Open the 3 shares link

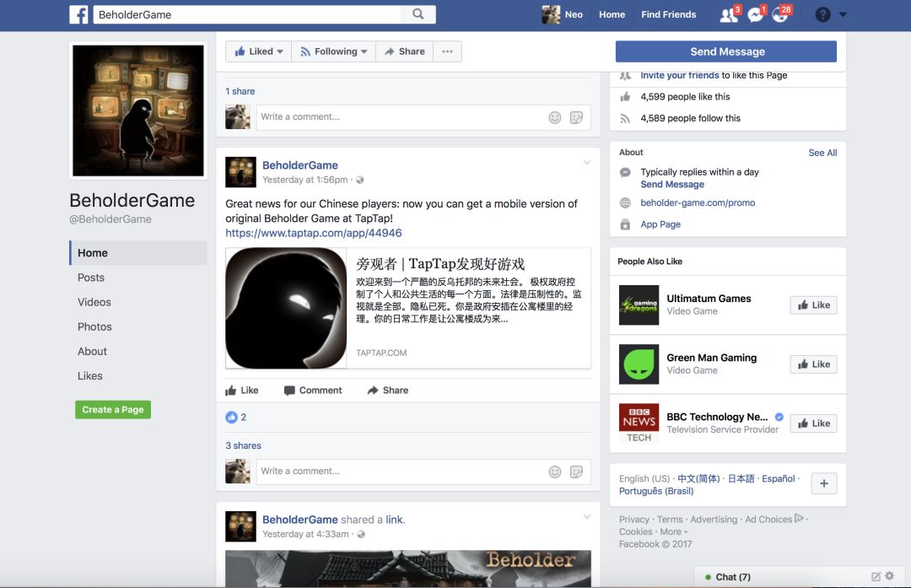point(244,445)
